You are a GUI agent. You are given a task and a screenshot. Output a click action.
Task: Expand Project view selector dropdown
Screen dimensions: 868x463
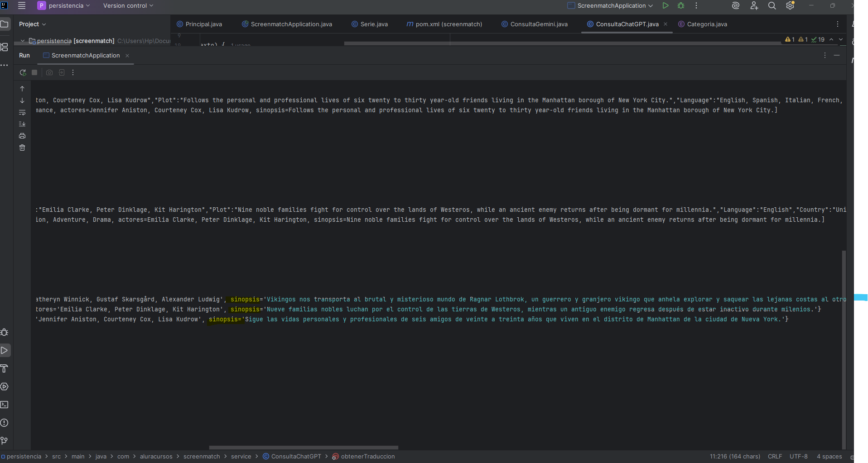(x=33, y=24)
